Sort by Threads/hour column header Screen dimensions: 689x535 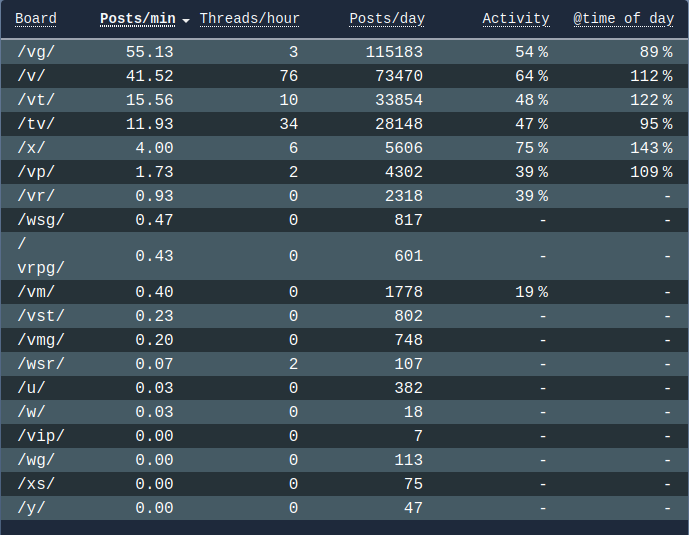[250, 18]
